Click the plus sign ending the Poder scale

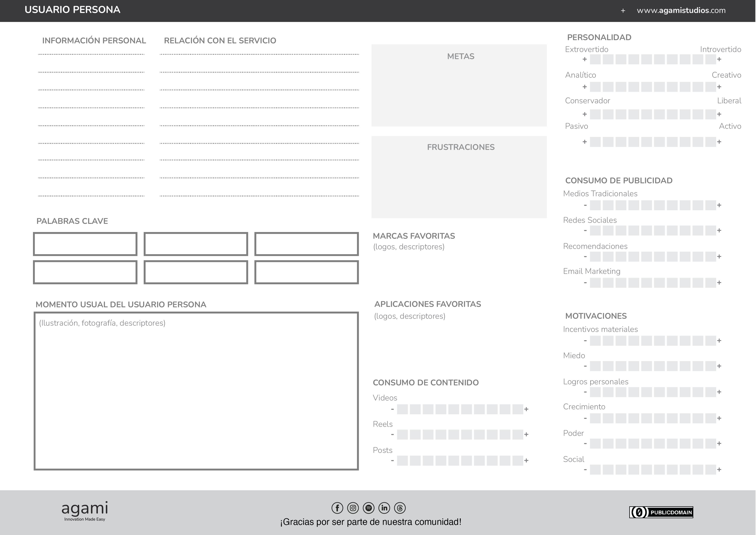[719, 443]
